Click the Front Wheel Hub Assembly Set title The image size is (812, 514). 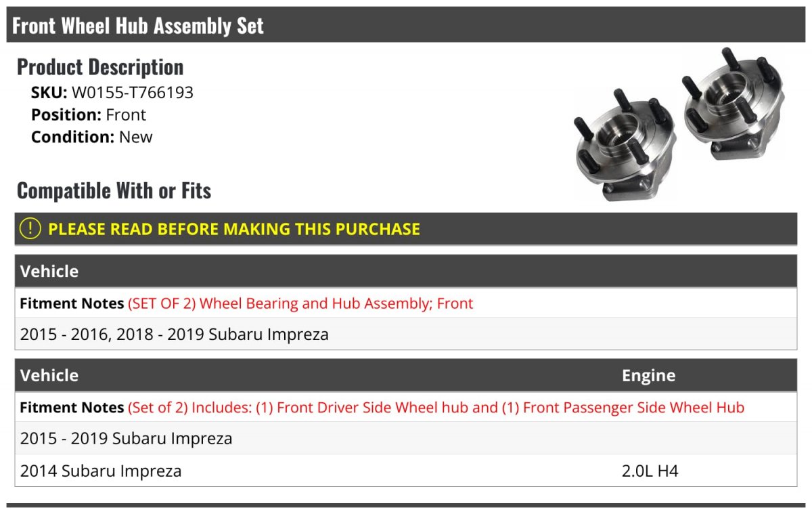pos(138,26)
